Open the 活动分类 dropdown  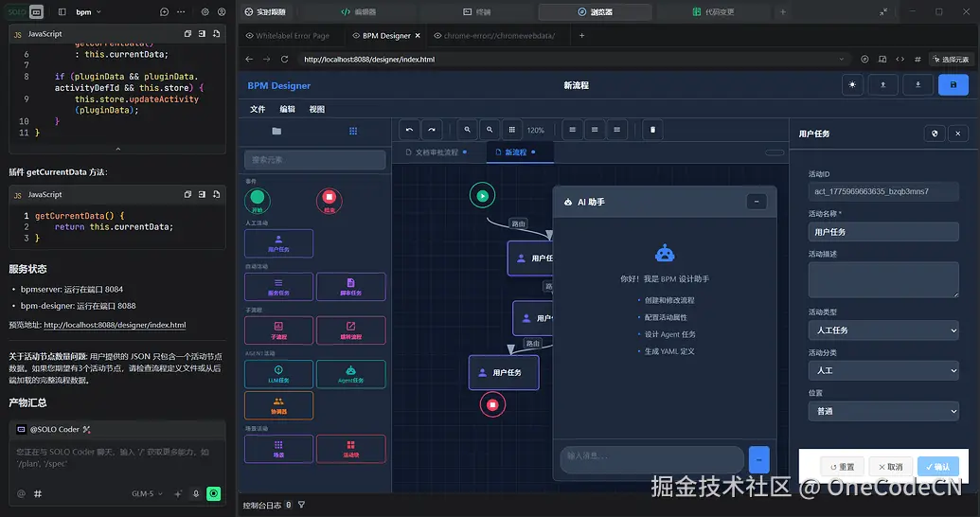coord(883,371)
